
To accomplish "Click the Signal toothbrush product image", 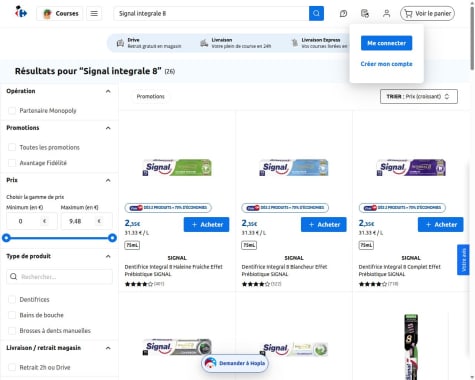I will click(x=411, y=347).
